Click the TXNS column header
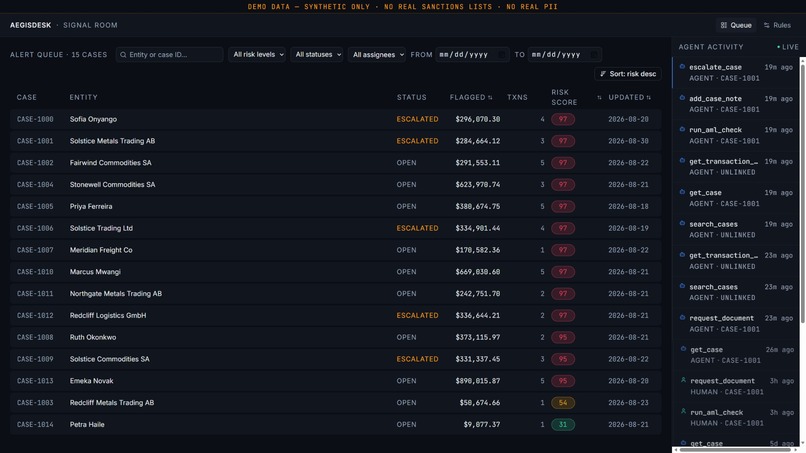 (517, 97)
